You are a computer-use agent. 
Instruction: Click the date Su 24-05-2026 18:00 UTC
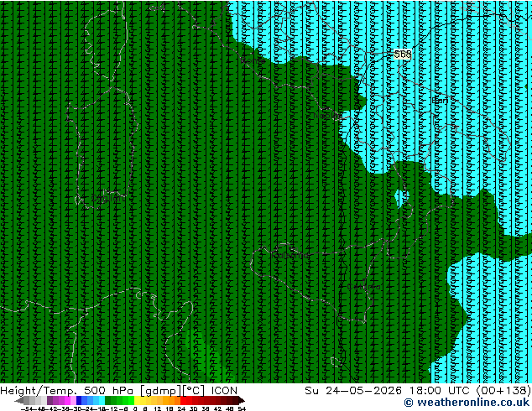389,391
